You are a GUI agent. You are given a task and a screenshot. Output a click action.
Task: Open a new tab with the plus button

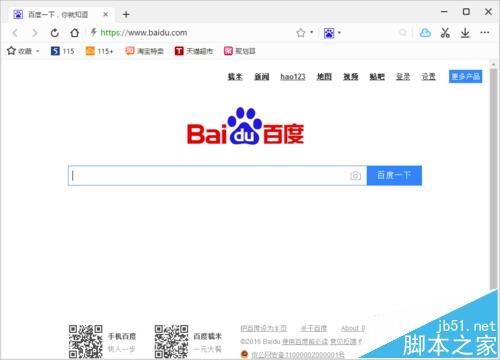[x=126, y=14]
